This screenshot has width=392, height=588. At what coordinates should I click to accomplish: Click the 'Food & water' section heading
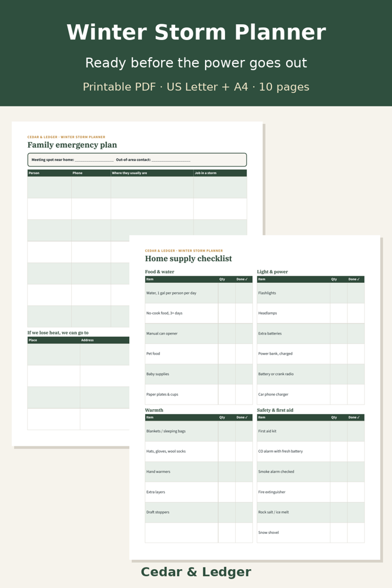pyautogui.click(x=160, y=272)
